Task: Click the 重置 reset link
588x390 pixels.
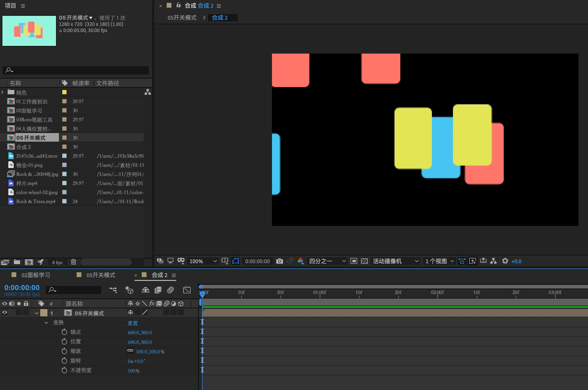Action: (132, 323)
